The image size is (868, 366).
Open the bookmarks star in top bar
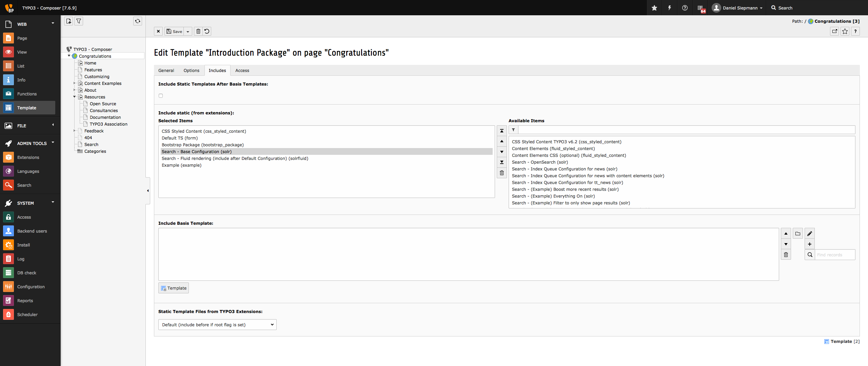click(x=654, y=8)
